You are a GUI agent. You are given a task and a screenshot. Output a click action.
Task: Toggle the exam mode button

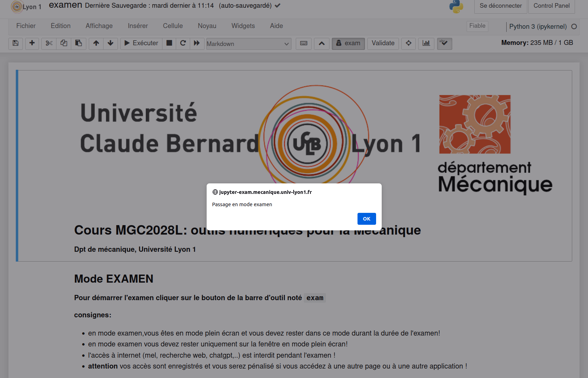point(348,43)
